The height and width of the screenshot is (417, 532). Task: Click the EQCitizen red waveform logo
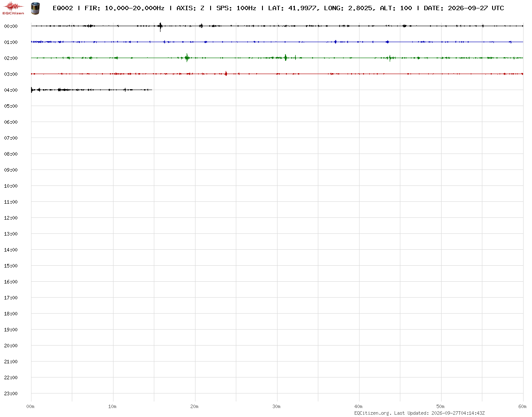click(13, 8)
